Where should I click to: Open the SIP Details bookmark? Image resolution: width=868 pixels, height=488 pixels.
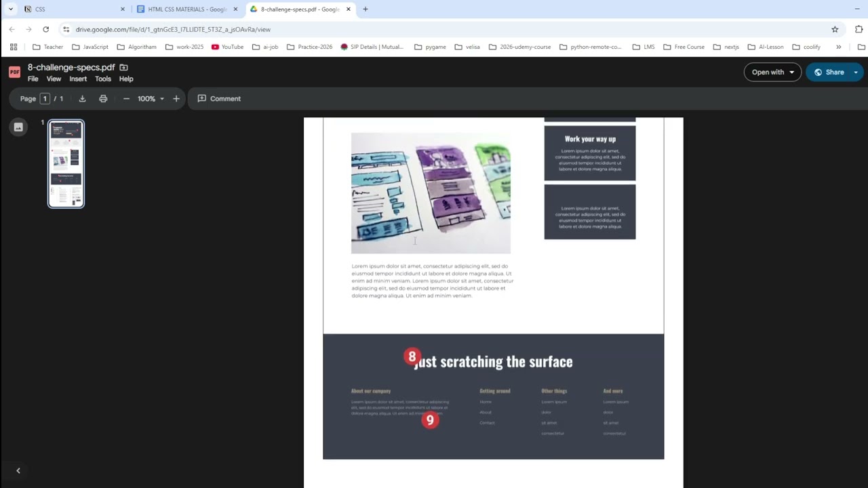(372, 47)
